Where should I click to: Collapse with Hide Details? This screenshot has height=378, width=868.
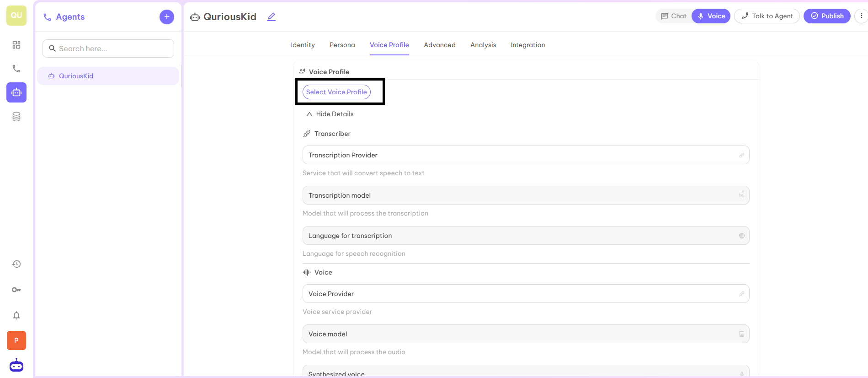330,114
